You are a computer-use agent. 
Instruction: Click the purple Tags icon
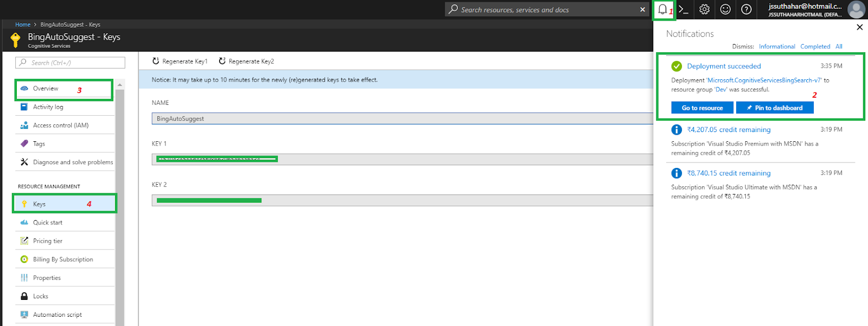pos(24,143)
